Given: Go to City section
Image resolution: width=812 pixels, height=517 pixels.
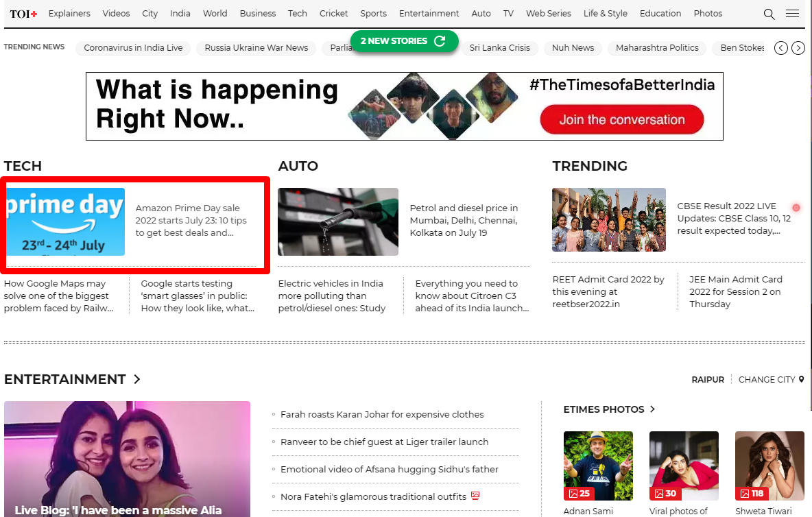Looking at the screenshot, I should coord(150,14).
